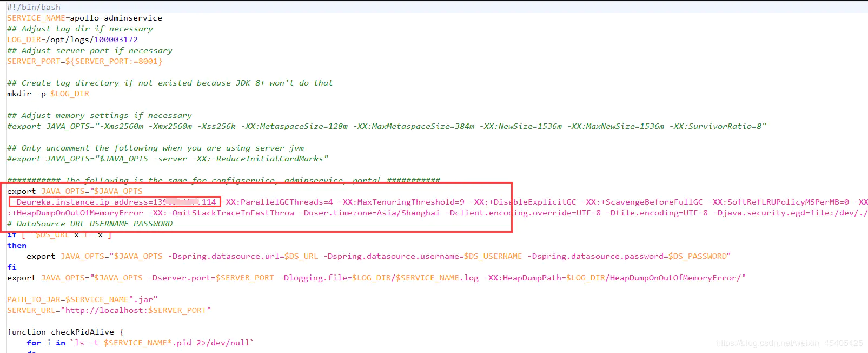Click the -Djava.security.egd=file:/dev/./ option
This screenshot has height=353, width=868.
point(790,213)
